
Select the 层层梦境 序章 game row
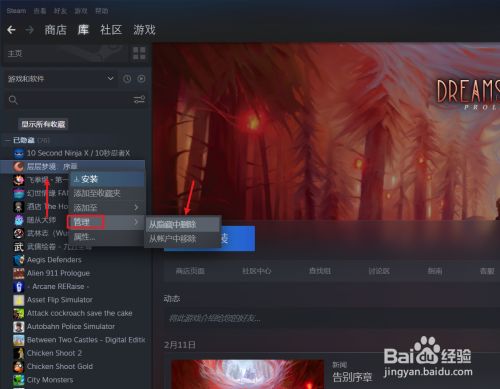pyautogui.click(x=73, y=167)
